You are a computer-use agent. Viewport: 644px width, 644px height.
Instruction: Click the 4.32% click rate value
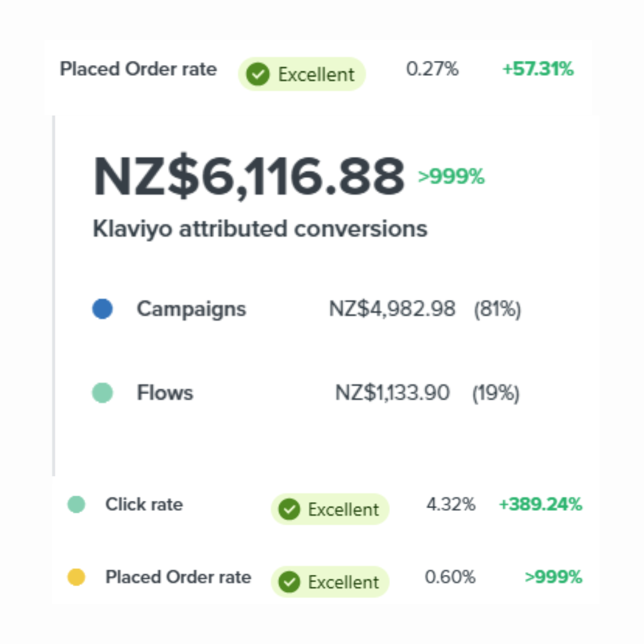(x=450, y=504)
